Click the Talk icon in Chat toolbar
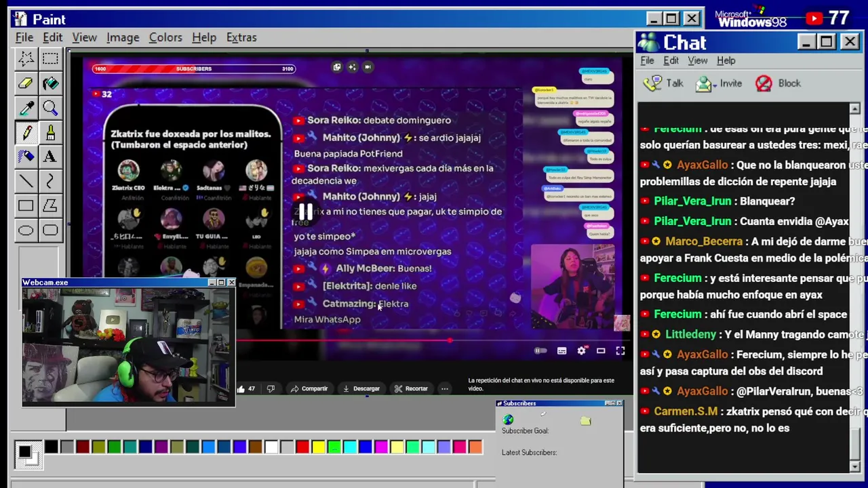 [x=652, y=83]
